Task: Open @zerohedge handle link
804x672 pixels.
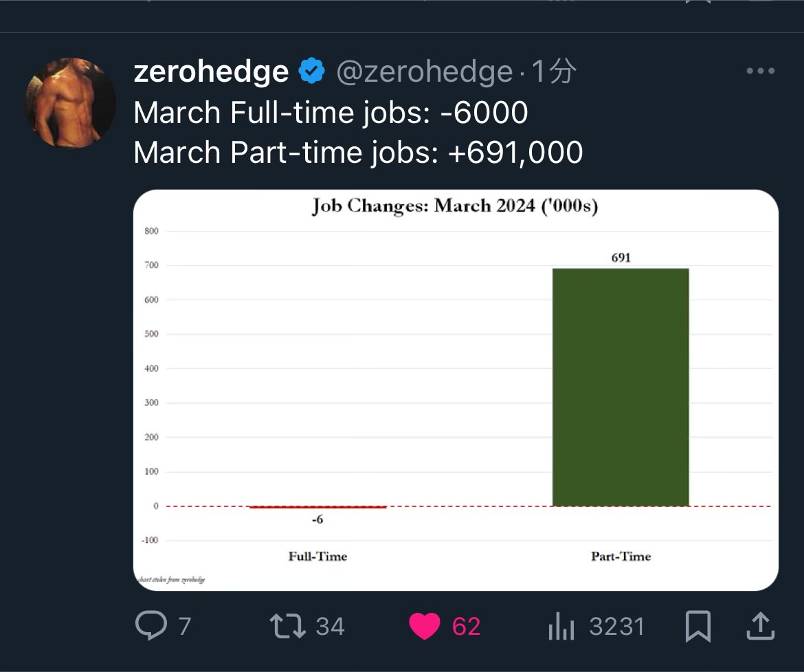Action: (425, 71)
